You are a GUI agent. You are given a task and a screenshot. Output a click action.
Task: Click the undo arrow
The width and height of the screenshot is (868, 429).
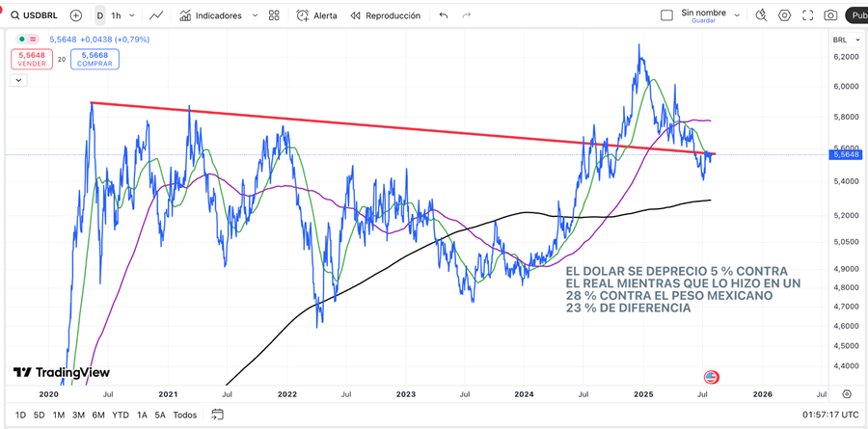(444, 15)
